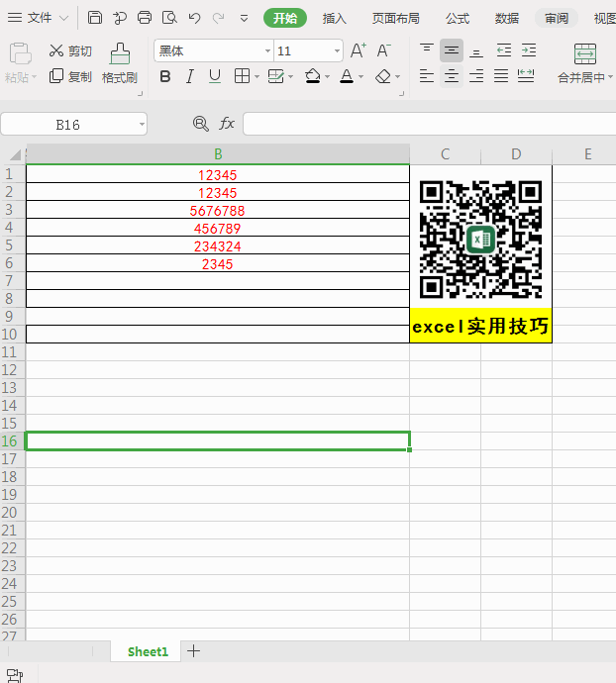
Task: Justify text alignment icon
Action: 501,76
